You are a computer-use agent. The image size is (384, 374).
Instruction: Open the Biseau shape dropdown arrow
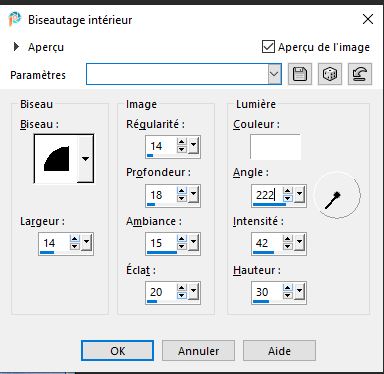click(85, 159)
